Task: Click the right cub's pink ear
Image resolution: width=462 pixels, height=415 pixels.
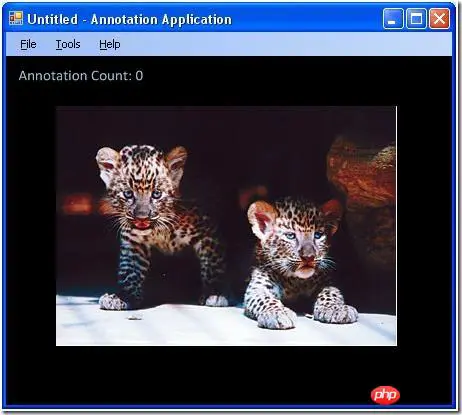Action: [x=262, y=218]
